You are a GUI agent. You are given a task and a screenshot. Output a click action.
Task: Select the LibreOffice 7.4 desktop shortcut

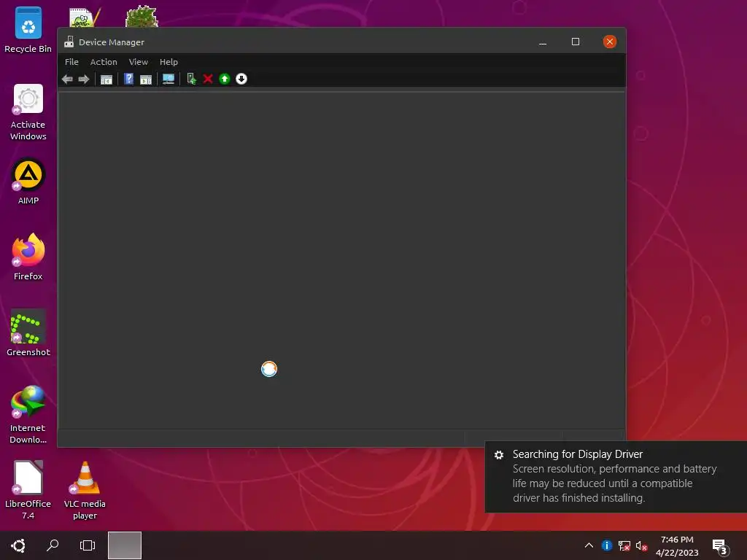[x=28, y=490]
